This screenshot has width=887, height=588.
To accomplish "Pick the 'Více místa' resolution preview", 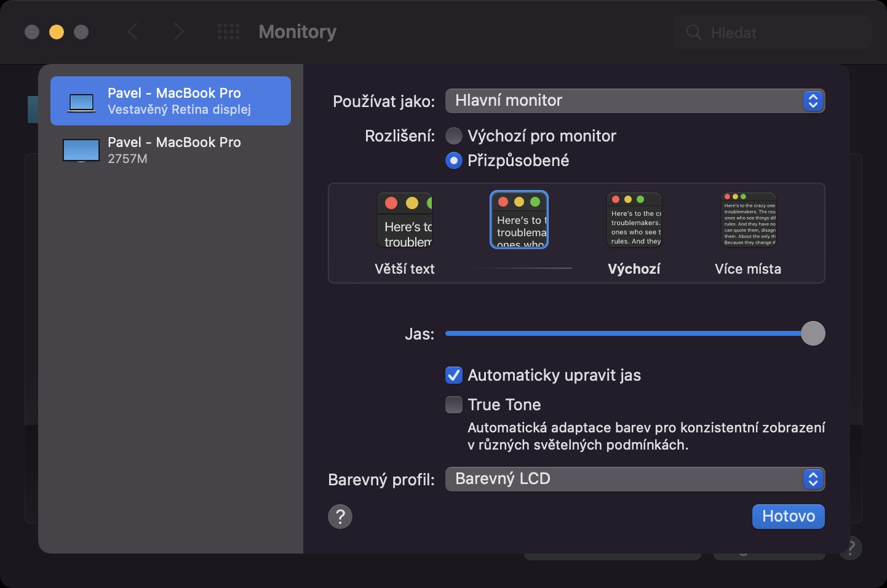I will point(748,220).
